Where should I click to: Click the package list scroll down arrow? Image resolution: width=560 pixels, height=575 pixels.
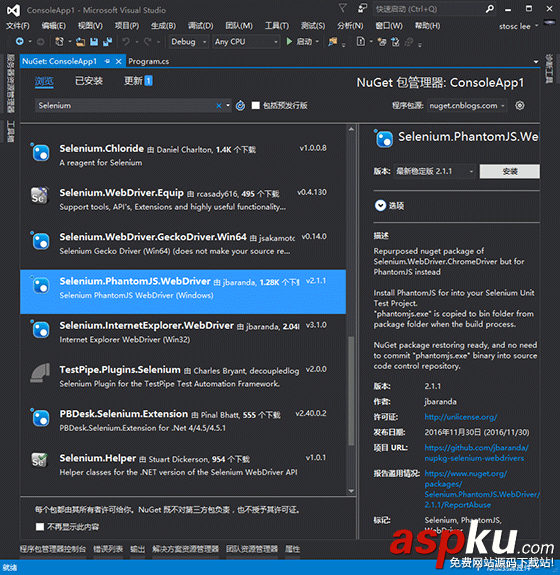click(351, 491)
